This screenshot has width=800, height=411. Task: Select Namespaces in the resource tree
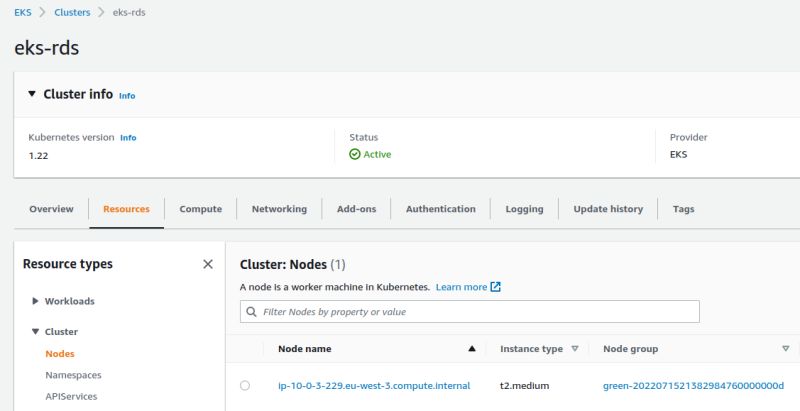pyautogui.click(x=73, y=375)
